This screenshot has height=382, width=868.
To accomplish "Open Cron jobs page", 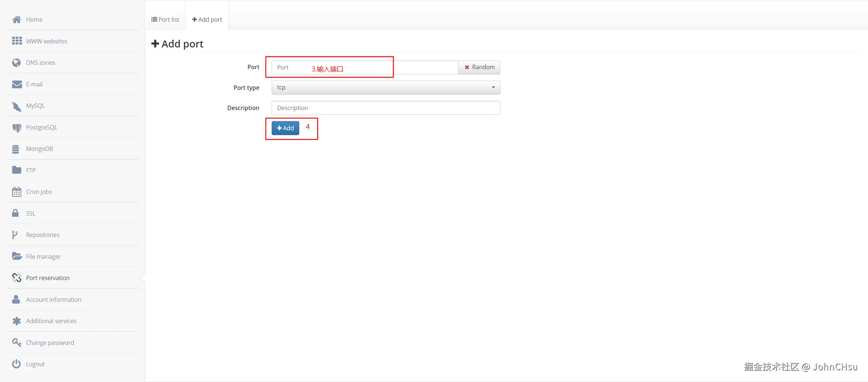I will [39, 192].
